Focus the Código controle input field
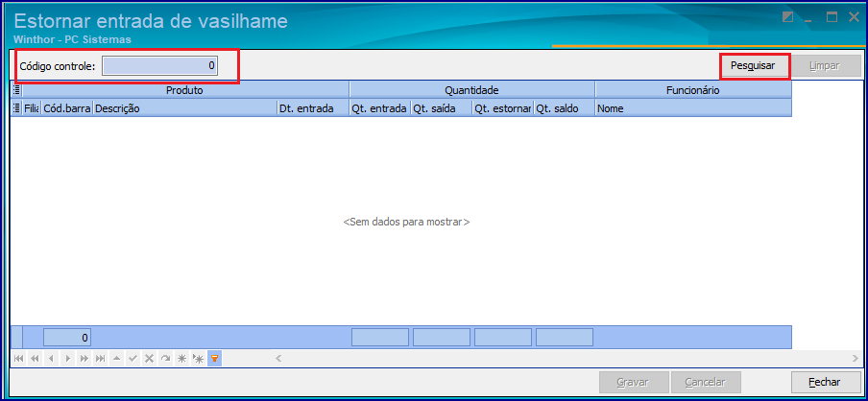The image size is (868, 401). click(x=160, y=66)
